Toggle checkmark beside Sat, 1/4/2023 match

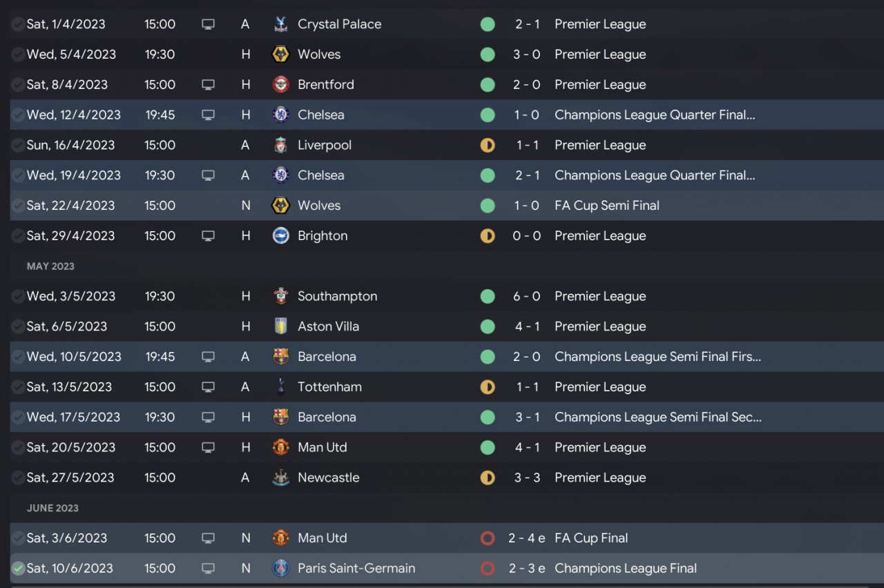pos(18,24)
